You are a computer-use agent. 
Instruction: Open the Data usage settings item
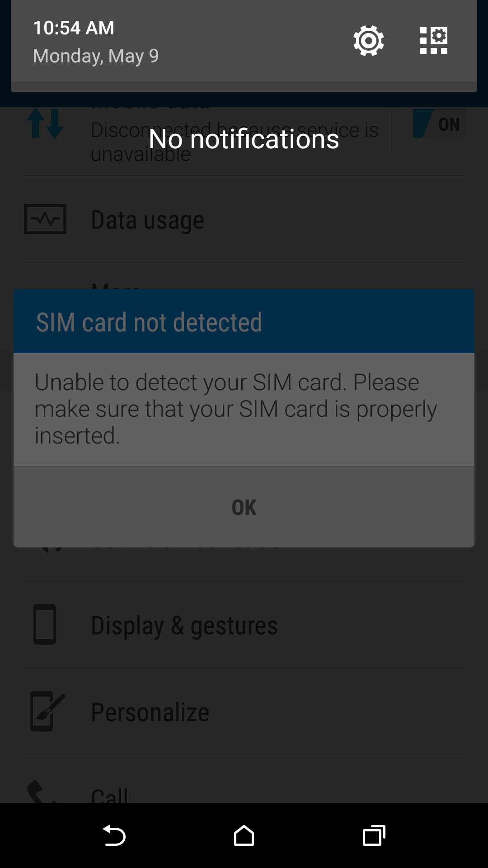[x=244, y=219]
